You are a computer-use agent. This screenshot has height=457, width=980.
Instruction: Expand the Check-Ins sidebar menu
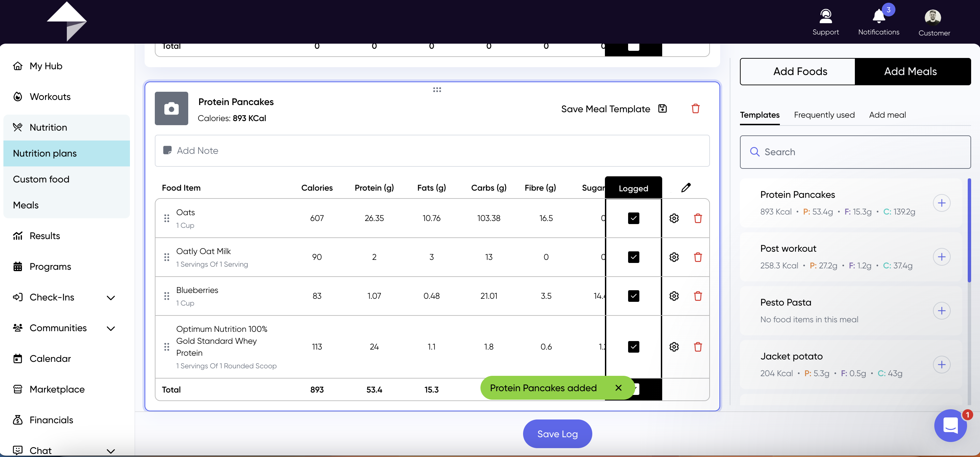[x=111, y=298]
